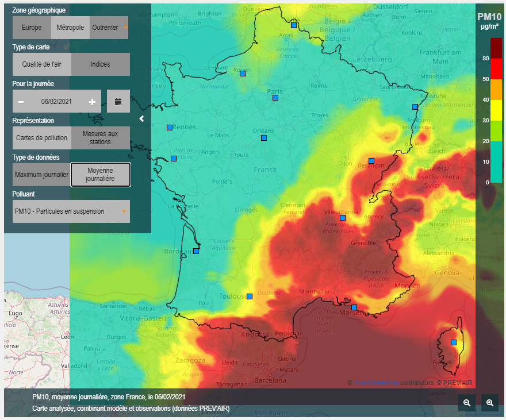Select the station marker near Paris

pos(275,98)
